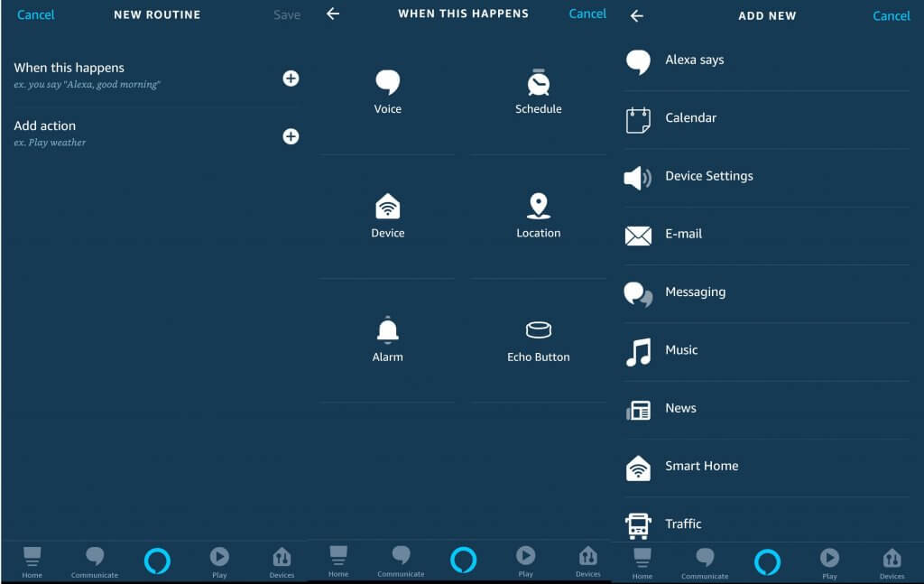Select the Music text label
The image size is (924, 584).
681,350
